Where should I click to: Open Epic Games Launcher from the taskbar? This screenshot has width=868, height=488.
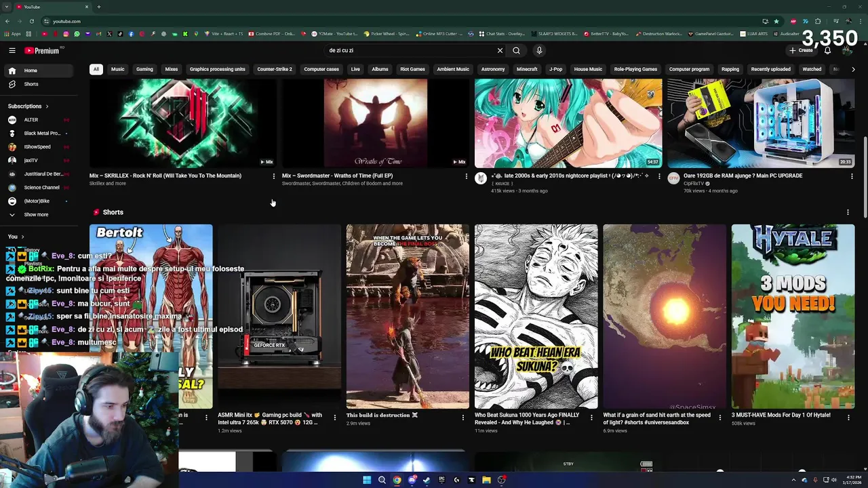pyautogui.click(x=441, y=480)
